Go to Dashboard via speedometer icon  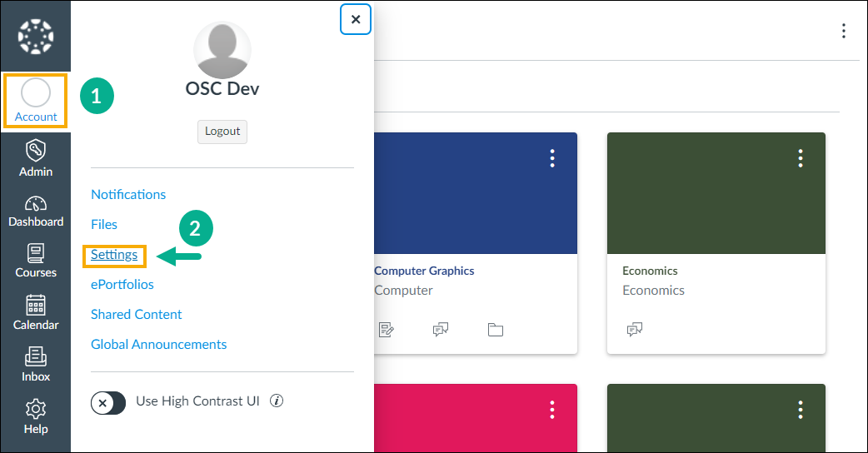coord(36,203)
